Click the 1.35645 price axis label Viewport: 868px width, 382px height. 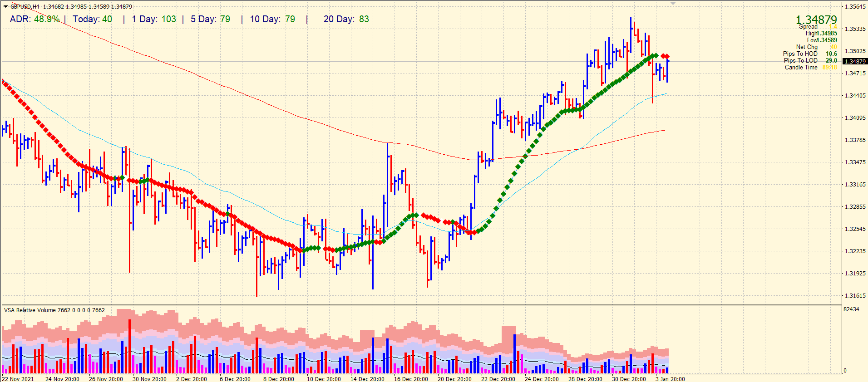click(x=855, y=7)
